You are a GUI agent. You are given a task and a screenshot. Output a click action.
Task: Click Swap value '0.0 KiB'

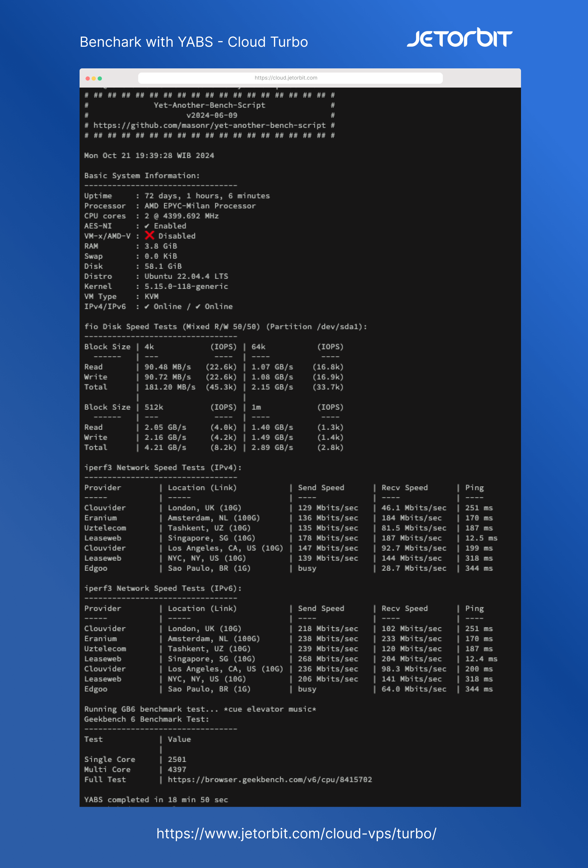(x=161, y=256)
